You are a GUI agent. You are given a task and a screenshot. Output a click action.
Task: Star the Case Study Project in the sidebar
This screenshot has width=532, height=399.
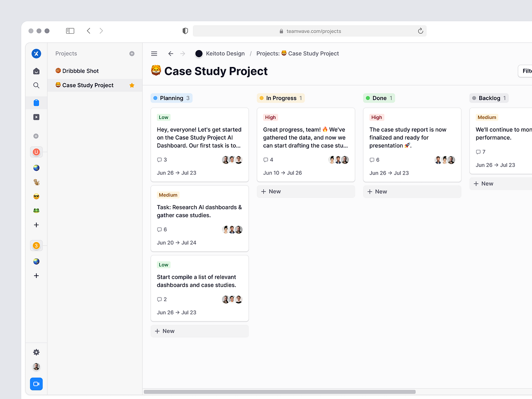pyautogui.click(x=132, y=85)
